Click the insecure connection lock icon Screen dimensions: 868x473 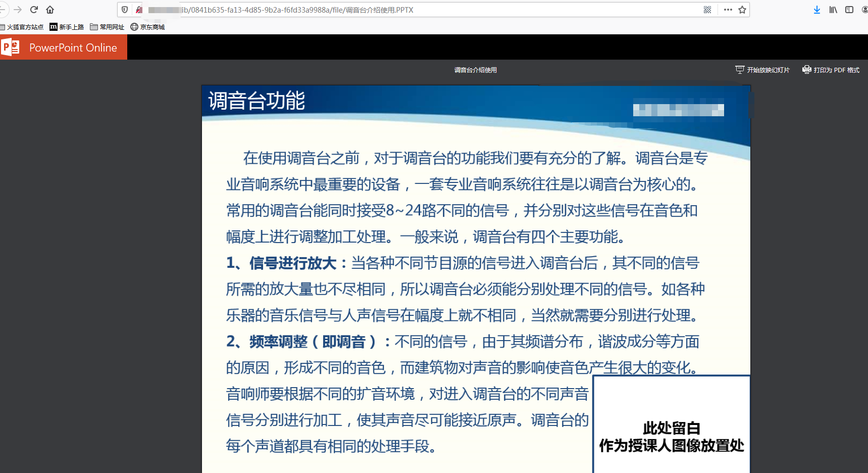click(x=139, y=10)
